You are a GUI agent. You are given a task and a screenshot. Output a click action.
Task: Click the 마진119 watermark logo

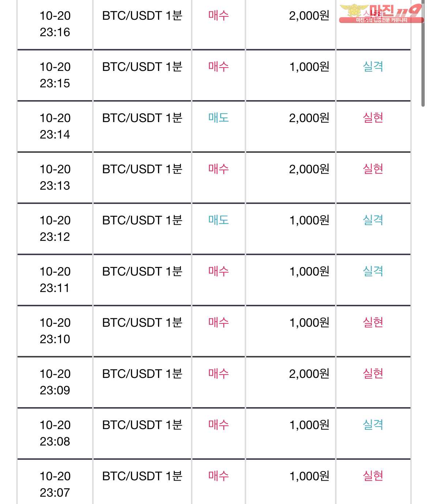tap(381, 14)
